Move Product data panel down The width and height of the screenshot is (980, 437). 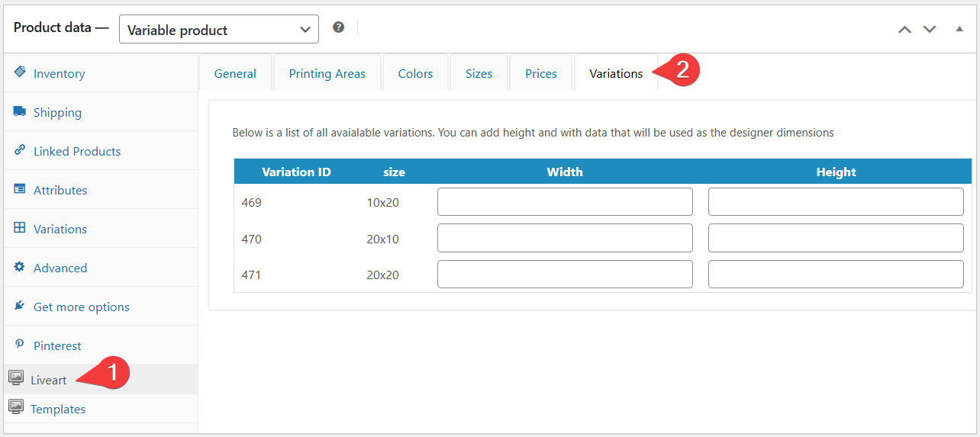(x=929, y=29)
